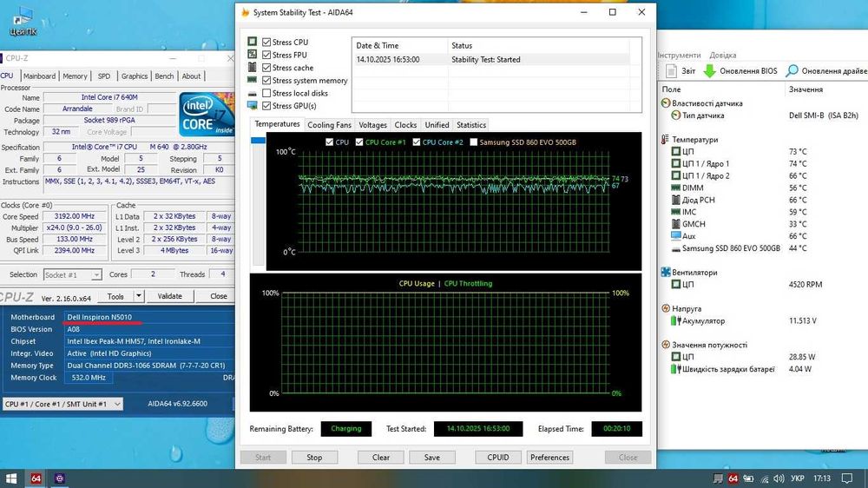
Task: Uncheck the CPU graph legend checkbox
Action: coord(329,142)
